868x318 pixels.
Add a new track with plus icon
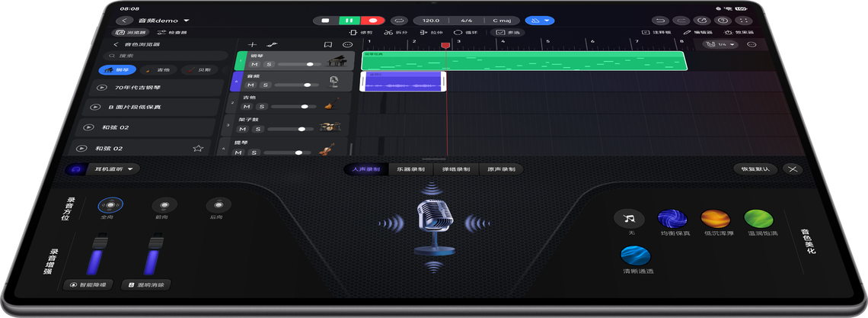coord(253,44)
